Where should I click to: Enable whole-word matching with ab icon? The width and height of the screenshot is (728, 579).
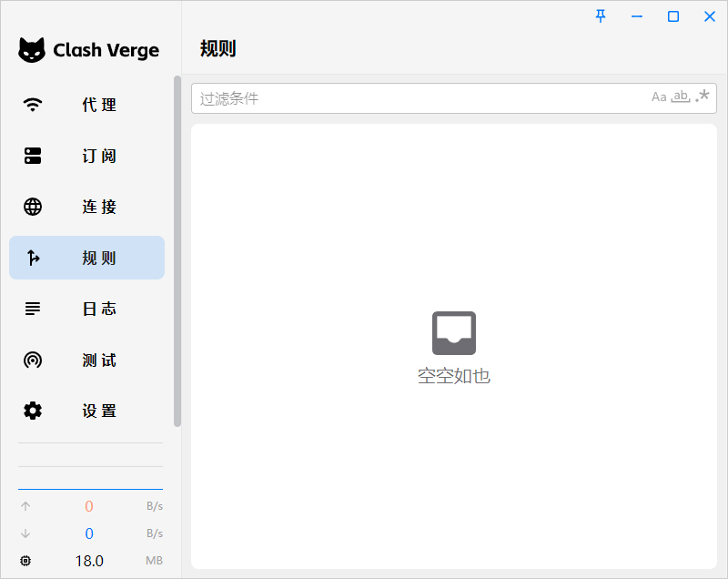click(680, 96)
